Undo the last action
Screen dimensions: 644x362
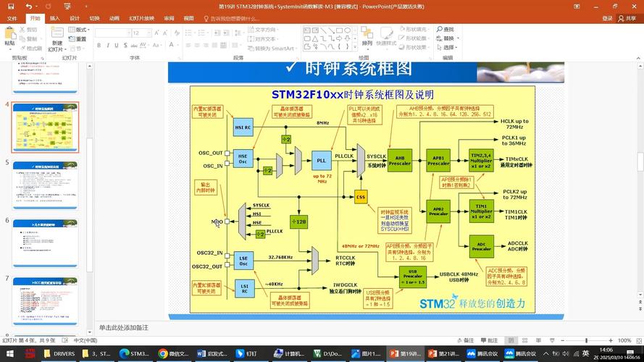pos(28,7)
